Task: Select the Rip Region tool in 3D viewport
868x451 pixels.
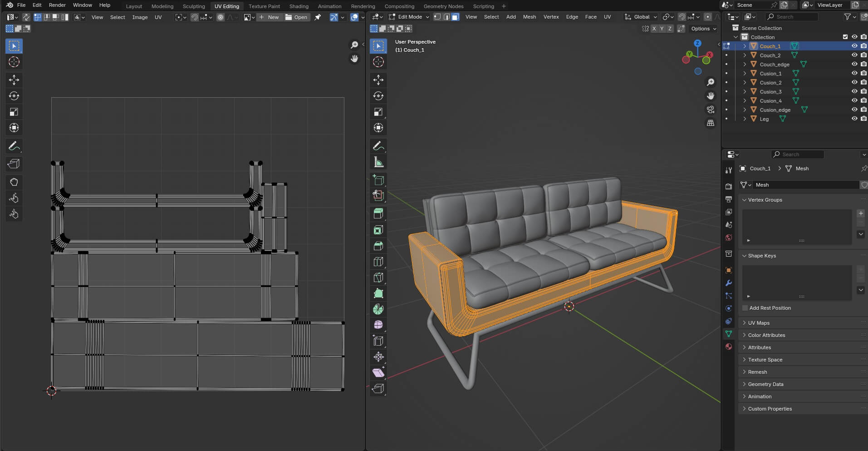Action: (378, 389)
